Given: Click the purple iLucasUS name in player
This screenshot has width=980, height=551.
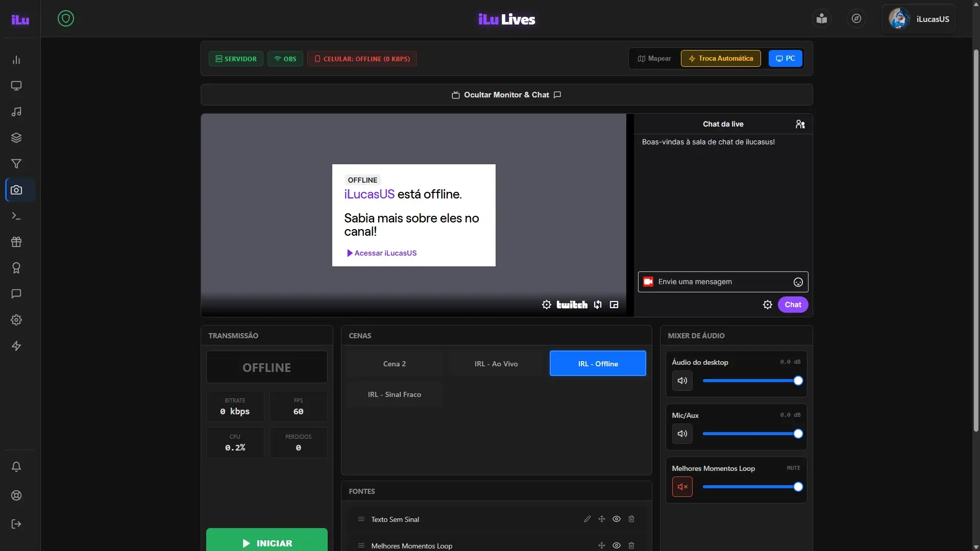Looking at the screenshot, I should 369,194.
